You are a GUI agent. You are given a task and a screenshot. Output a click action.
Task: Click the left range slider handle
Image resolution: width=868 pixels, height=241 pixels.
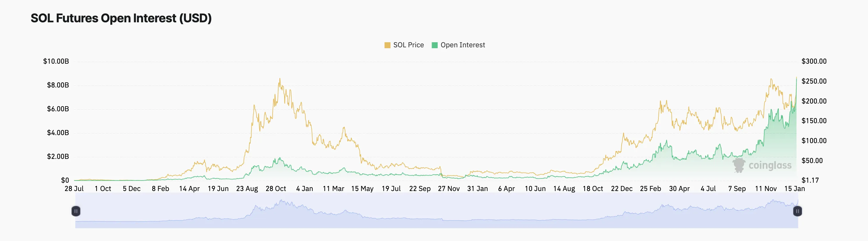tap(76, 211)
